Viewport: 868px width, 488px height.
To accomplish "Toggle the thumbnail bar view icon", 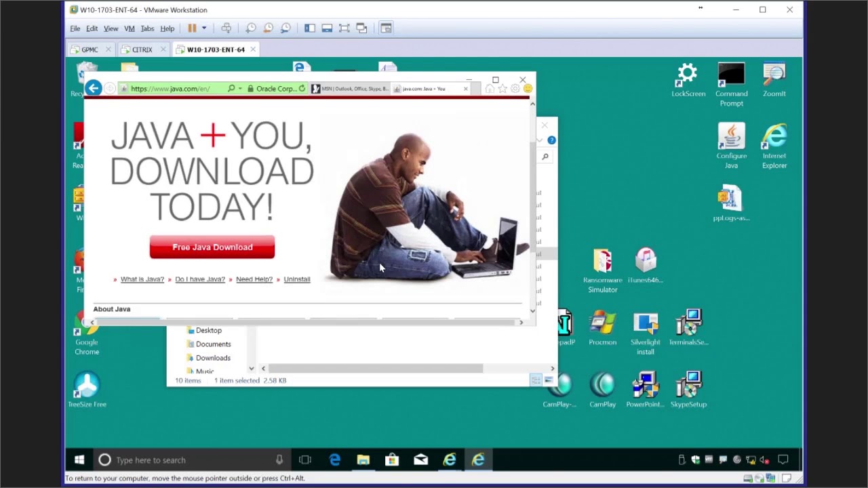I will [x=327, y=28].
